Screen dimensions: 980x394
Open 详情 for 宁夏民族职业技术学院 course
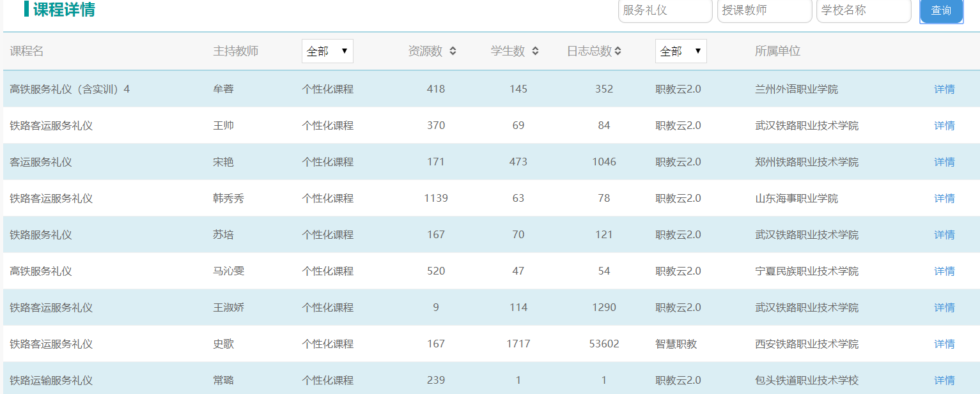point(944,271)
